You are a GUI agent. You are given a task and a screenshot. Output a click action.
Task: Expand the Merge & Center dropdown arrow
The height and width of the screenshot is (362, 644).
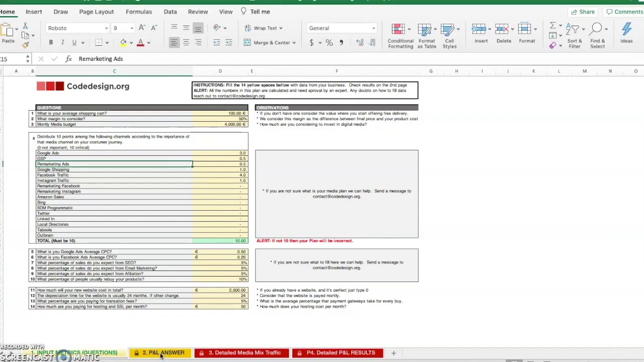pos(294,43)
